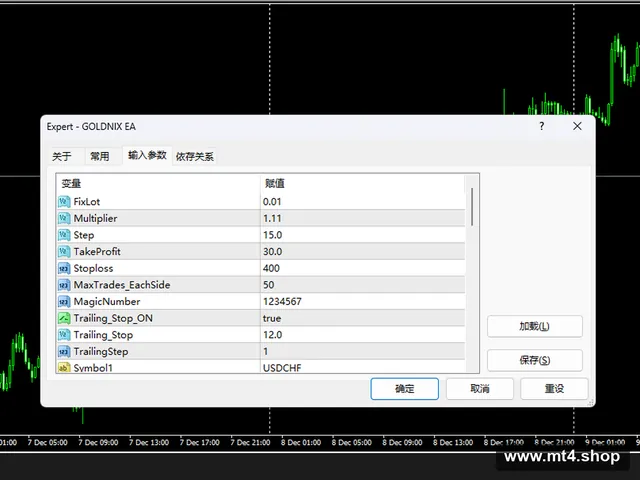Click the 变量 column header
The height and width of the screenshot is (480, 640).
[x=158, y=184]
